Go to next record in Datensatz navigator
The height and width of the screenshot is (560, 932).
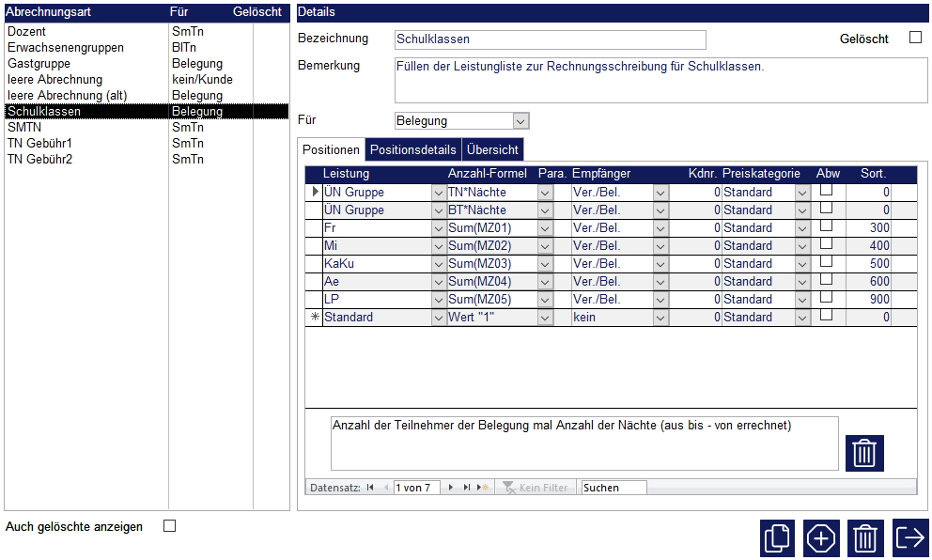[451, 488]
